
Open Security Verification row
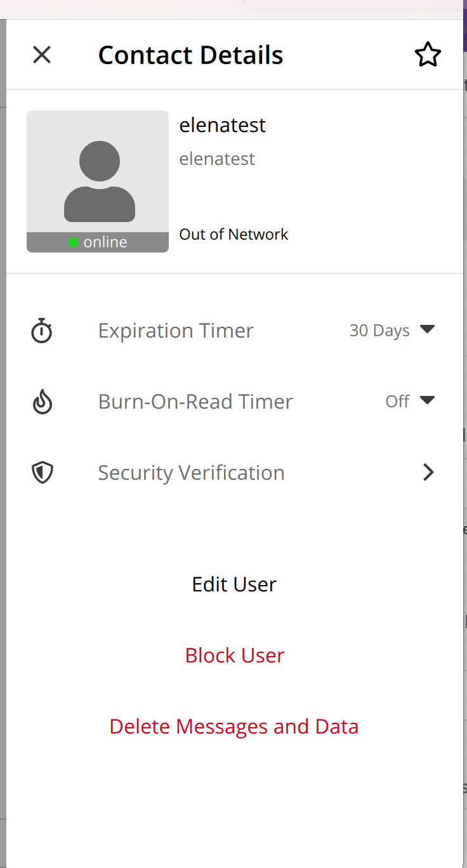tap(234, 473)
